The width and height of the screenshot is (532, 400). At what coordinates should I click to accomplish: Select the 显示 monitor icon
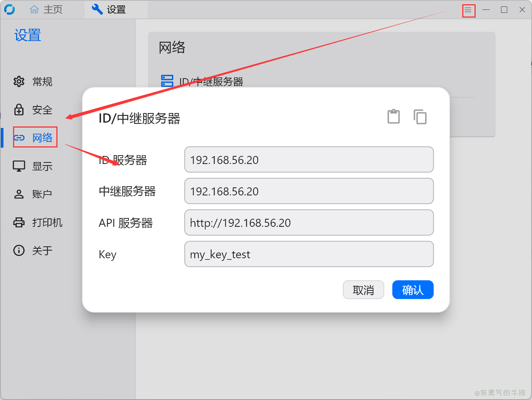point(19,166)
